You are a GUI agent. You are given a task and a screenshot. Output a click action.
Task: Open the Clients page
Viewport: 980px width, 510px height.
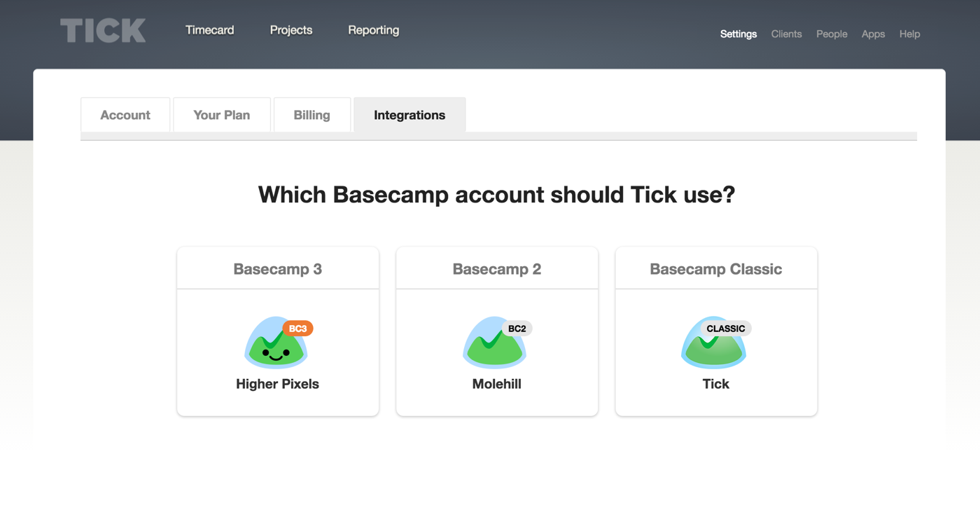click(x=786, y=34)
